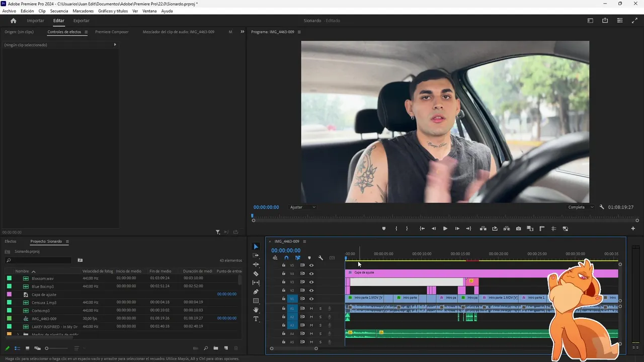Open the Marcadores menu
Screen dimensions: 644x362
(83, 11)
